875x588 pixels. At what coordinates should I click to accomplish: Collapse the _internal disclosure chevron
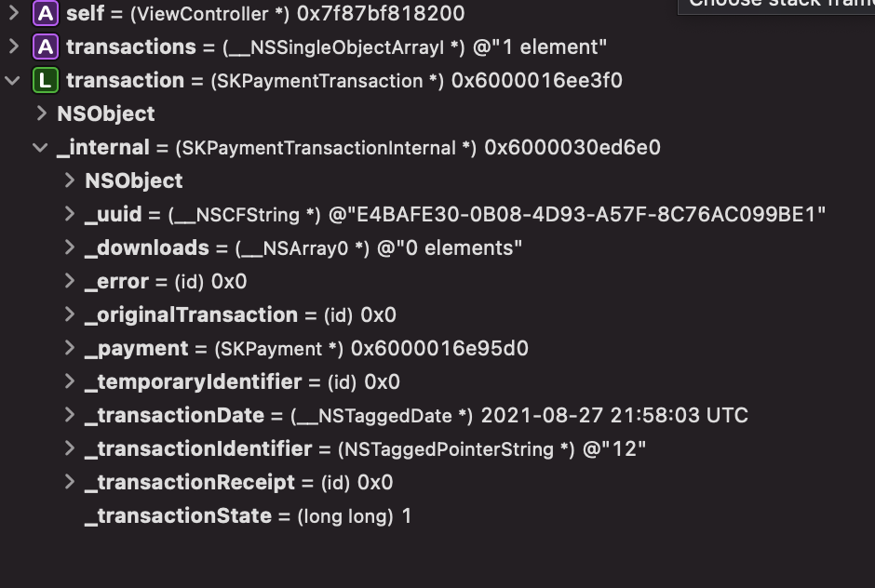[x=40, y=148]
